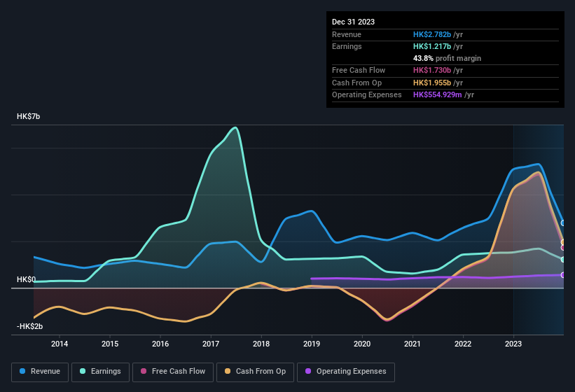Click the Dec 31 2023 tooltip date

[353, 22]
